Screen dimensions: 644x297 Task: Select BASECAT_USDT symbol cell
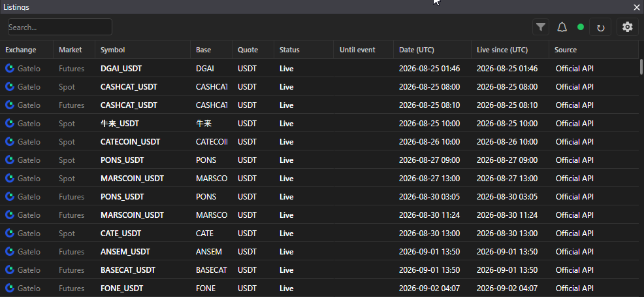pos(128,270)
